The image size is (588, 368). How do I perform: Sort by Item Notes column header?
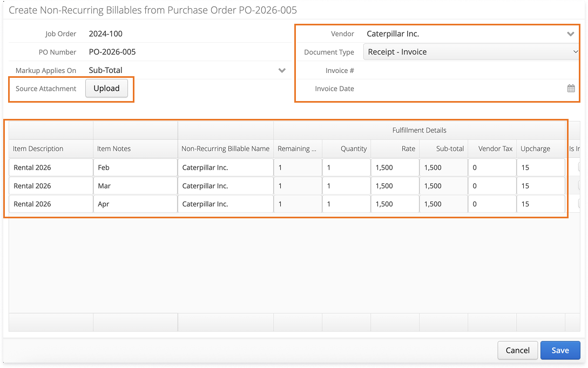click(135, 149)
